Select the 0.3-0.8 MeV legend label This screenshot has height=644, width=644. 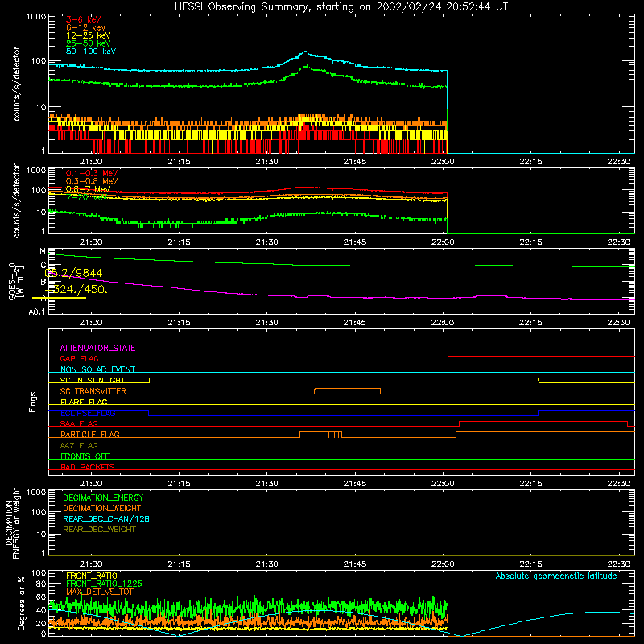pyautogui.click(x=92, y=181)
